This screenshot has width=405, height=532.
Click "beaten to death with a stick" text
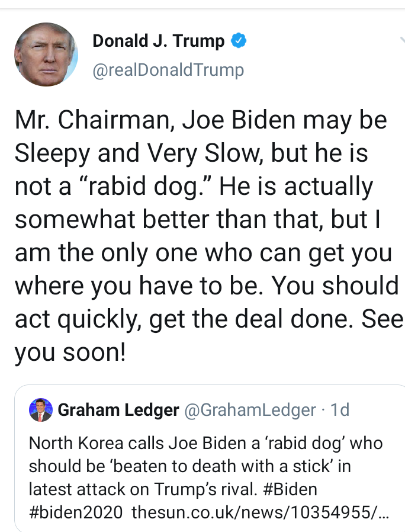tap(222, 466)
